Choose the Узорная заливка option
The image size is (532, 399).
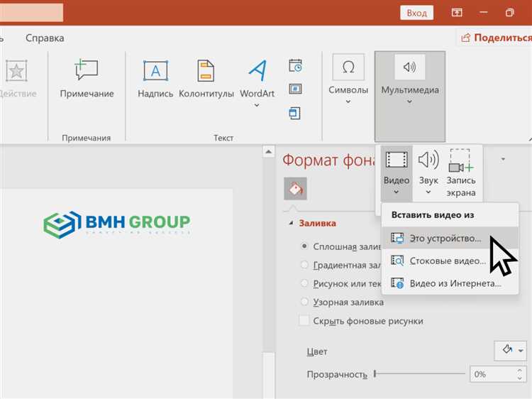pyautogui.click(x=304, y=302)
